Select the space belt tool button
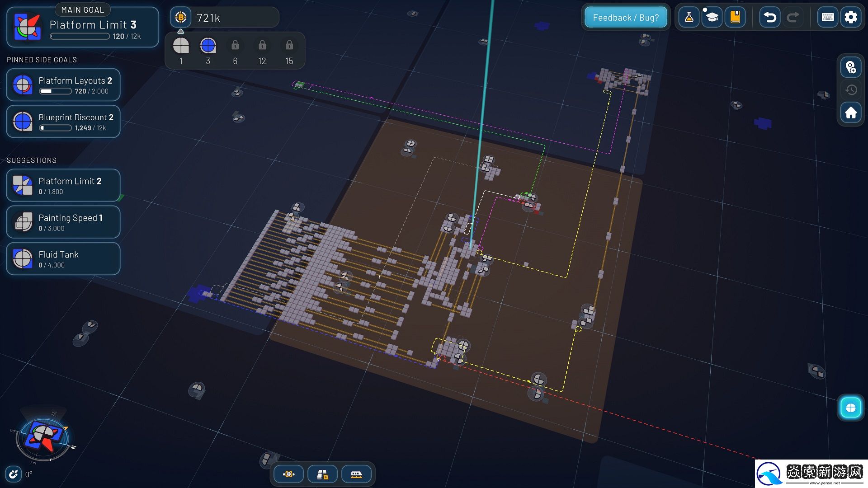The image size is (868, 488). (288, 474)
